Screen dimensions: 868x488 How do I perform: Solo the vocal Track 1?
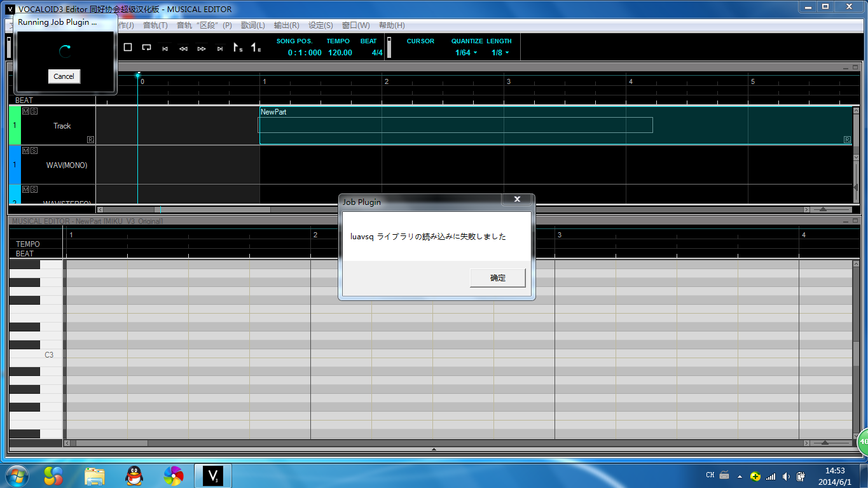34,111
